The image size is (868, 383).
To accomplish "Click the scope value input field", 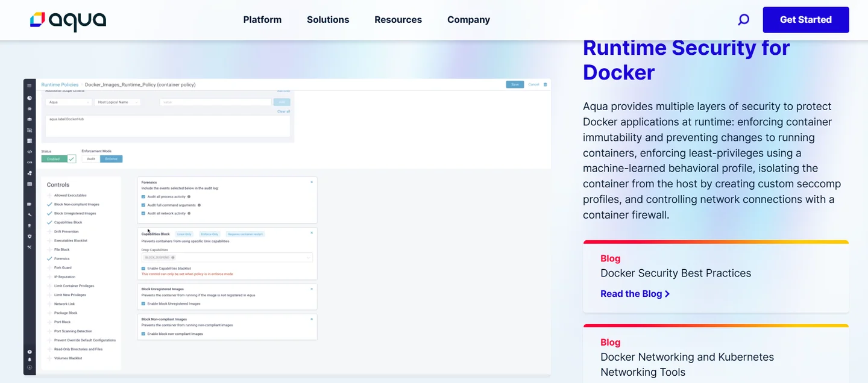I will pos(215,102).
